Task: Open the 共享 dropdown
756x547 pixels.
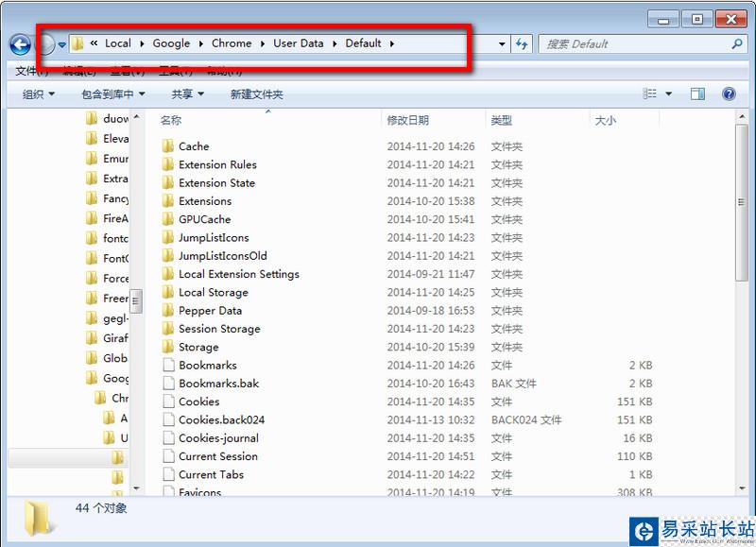Action: tap(187, 94)
